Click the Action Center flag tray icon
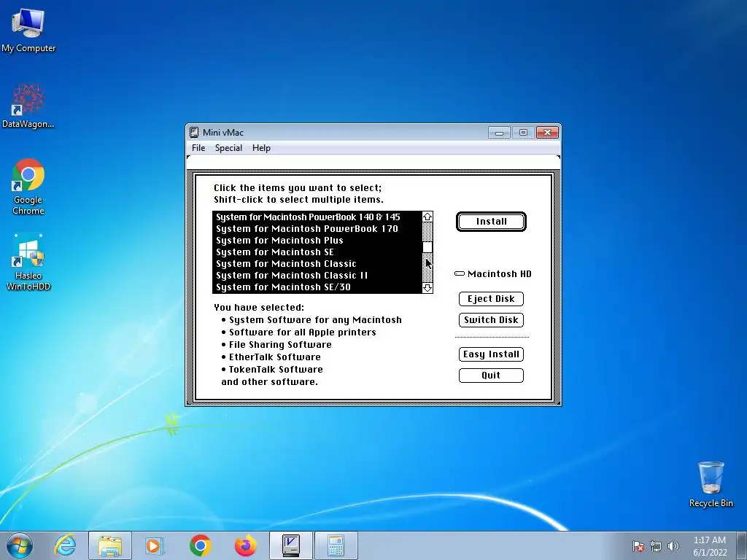 638,546
